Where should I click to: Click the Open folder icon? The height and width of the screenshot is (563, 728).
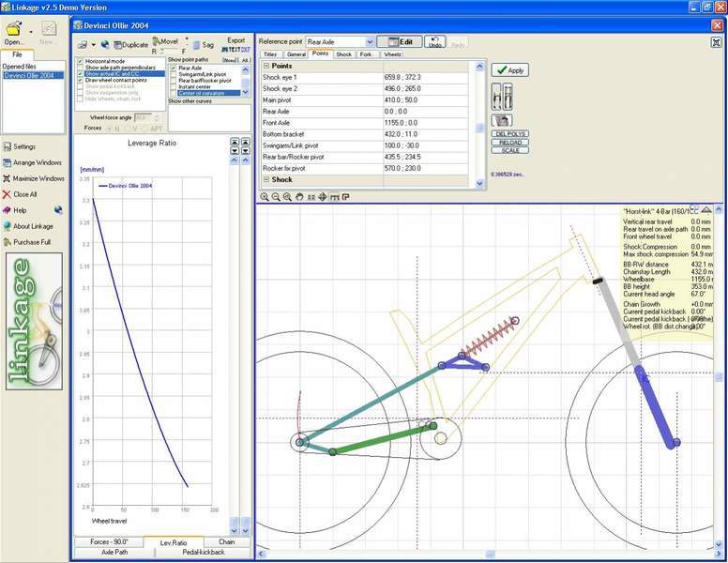(x=14, y=29)
